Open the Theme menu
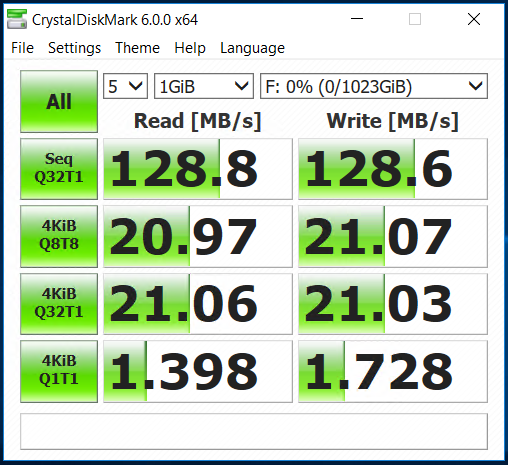 tap(137, 48)
